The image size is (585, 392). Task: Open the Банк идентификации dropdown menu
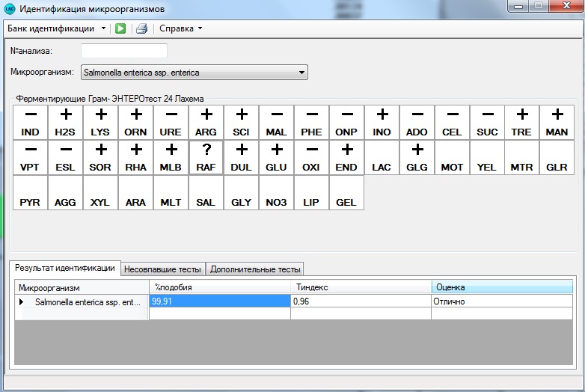click(x=56, y=28)
